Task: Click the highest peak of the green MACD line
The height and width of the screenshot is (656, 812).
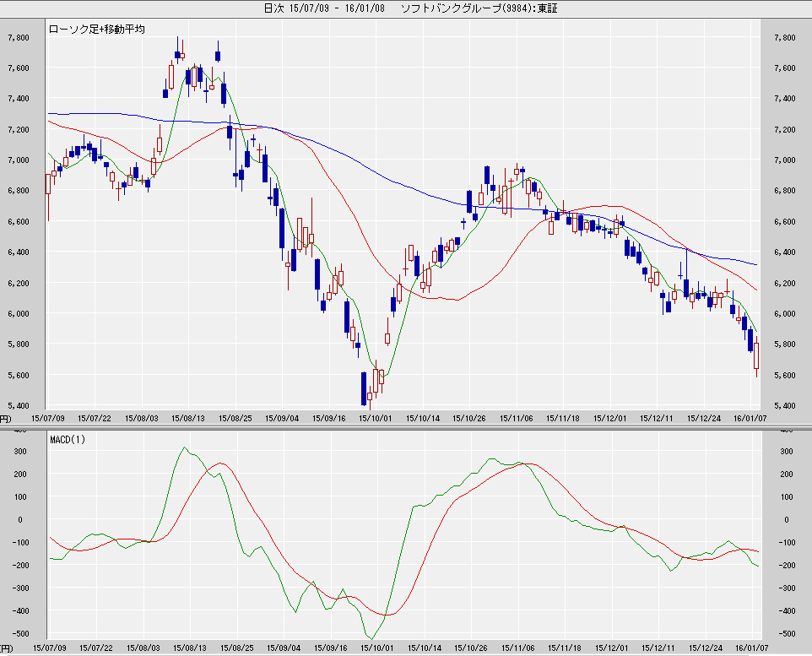Action: 185,447
